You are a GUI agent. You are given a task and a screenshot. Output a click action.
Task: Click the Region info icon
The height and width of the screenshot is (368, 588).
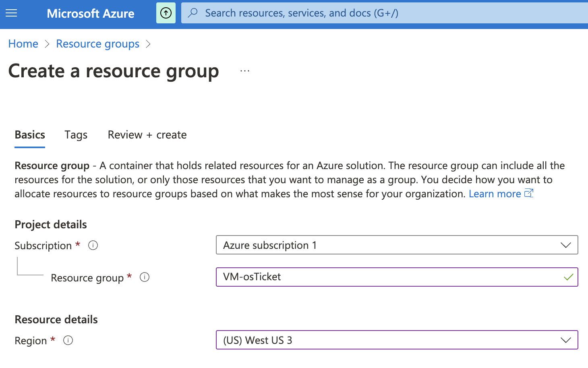[68, 340]
